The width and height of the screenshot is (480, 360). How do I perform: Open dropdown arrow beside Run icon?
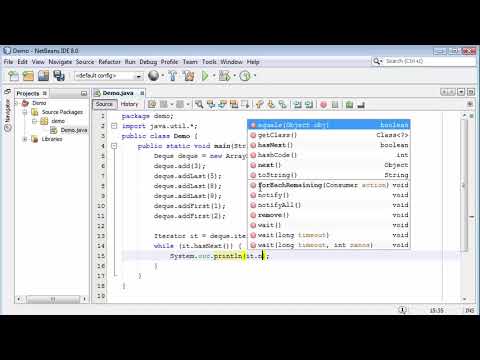[214, 76]
